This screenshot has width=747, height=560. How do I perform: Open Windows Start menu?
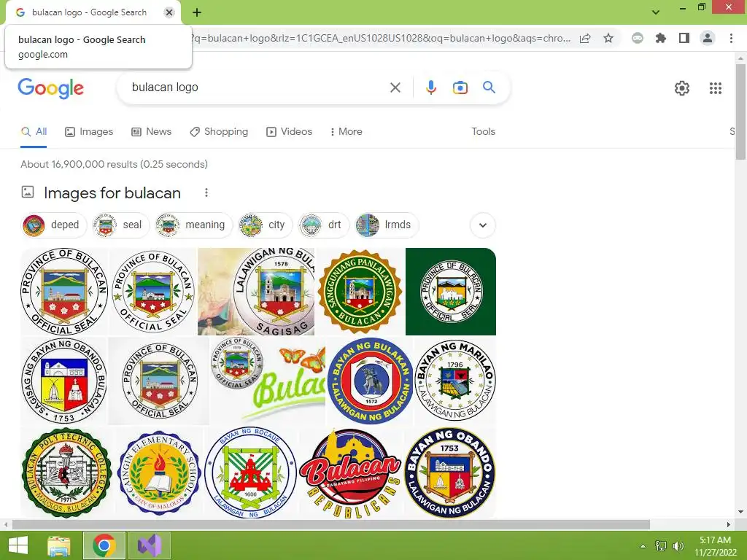[18, 545]
